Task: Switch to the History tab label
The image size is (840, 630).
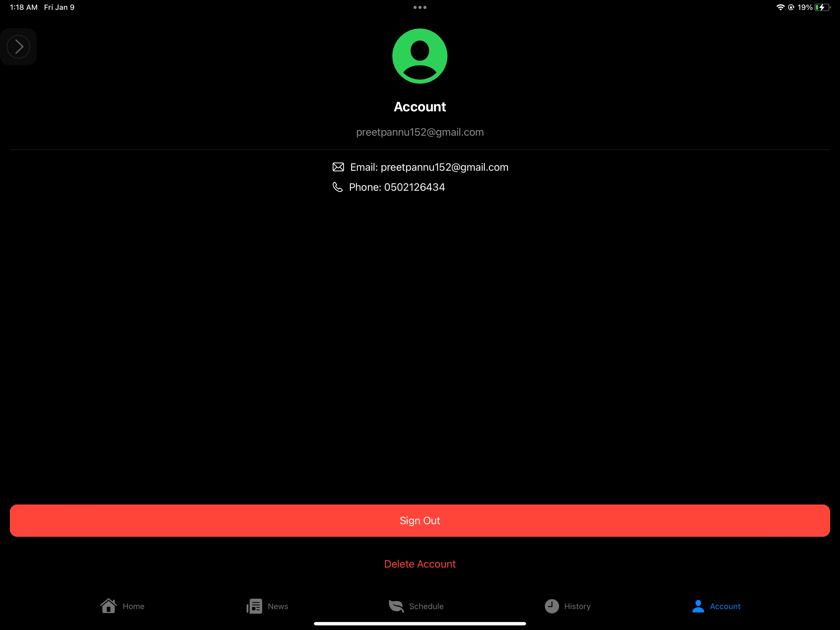Action: point(577,606)
